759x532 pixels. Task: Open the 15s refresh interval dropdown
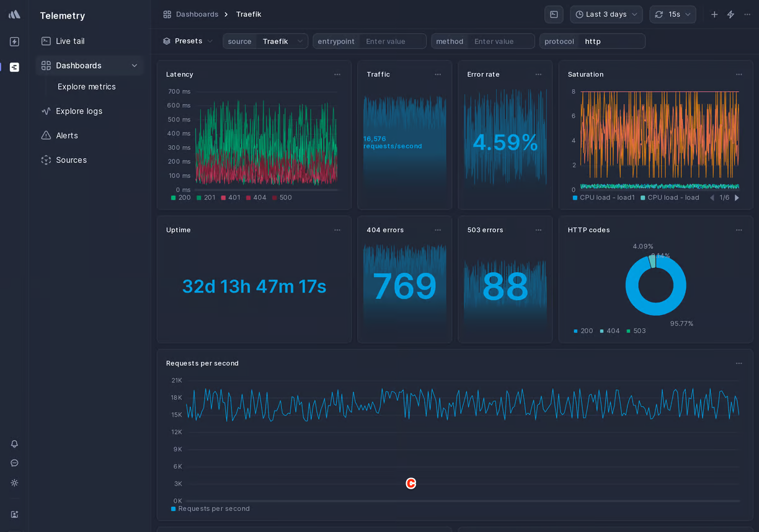coord(673,14)
